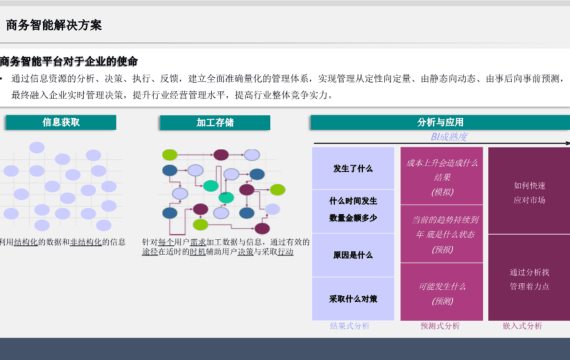Image resolution: width=570 pixels, height=360 pixels.
Task: Click the 发生了什么 cell
Action: click(x=353, y=168)
